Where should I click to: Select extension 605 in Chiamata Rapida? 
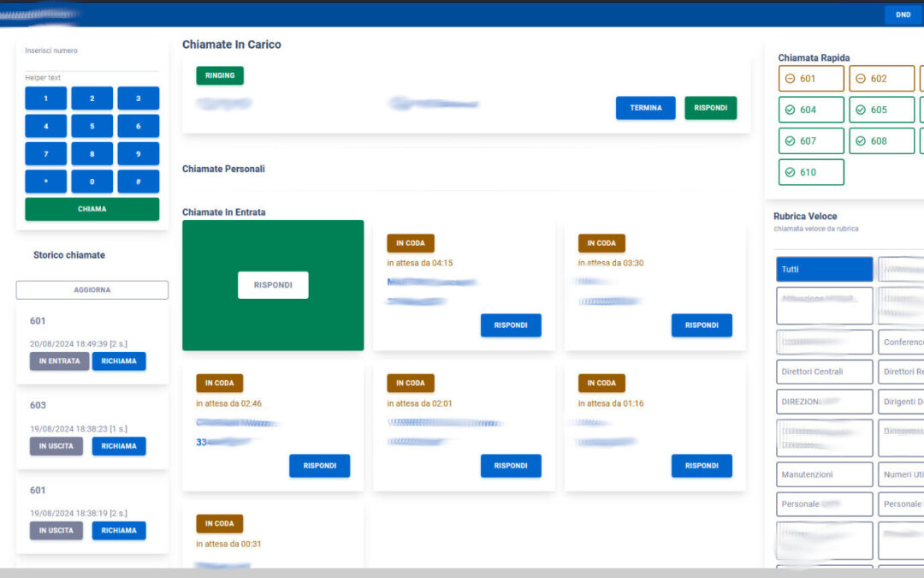pyautogui.click(x=881, y=110)
